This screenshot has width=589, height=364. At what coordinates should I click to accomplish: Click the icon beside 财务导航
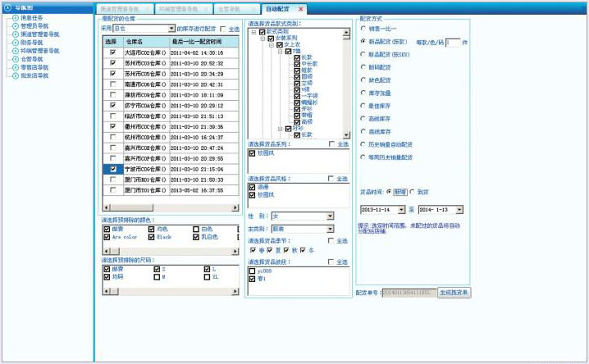click(16, 43)
